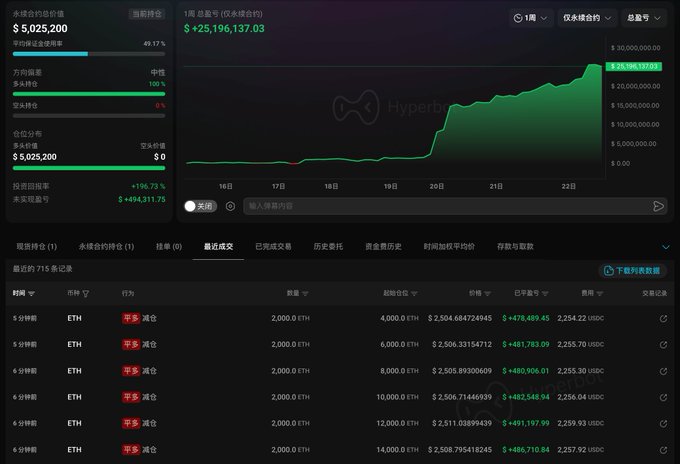Click the $5,025,200 perpetual total value
Image resolution: width=680 pixels, height=464 pixels.
tap(40, 29)
